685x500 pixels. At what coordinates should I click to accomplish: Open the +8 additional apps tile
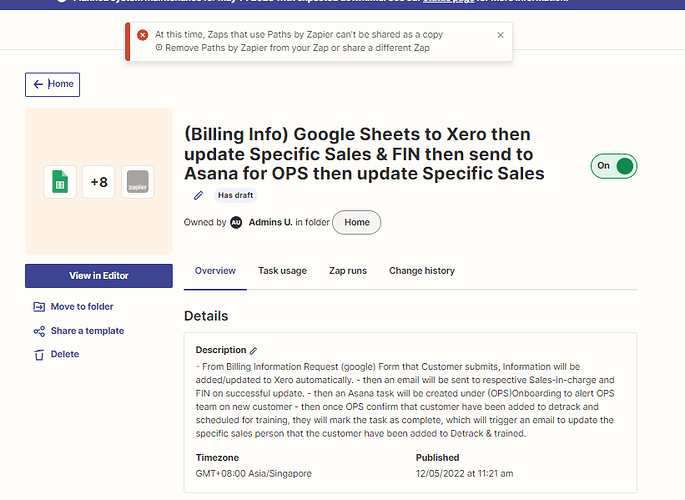(x=99, y=182)
